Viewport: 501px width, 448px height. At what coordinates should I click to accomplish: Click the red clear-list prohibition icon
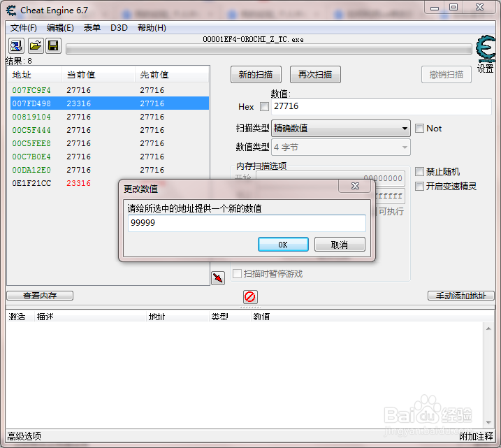pyautogui.click(x=250, y=297)
